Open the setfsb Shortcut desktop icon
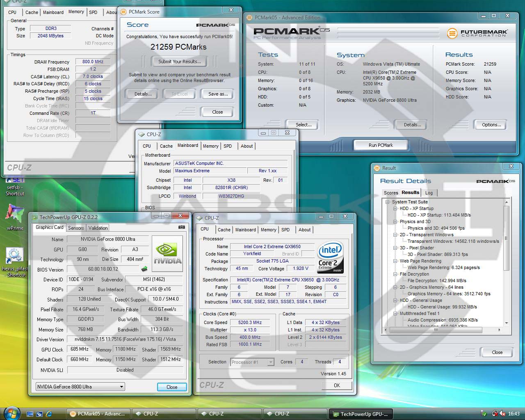This screenshot has width=525, height=420. 15,187
